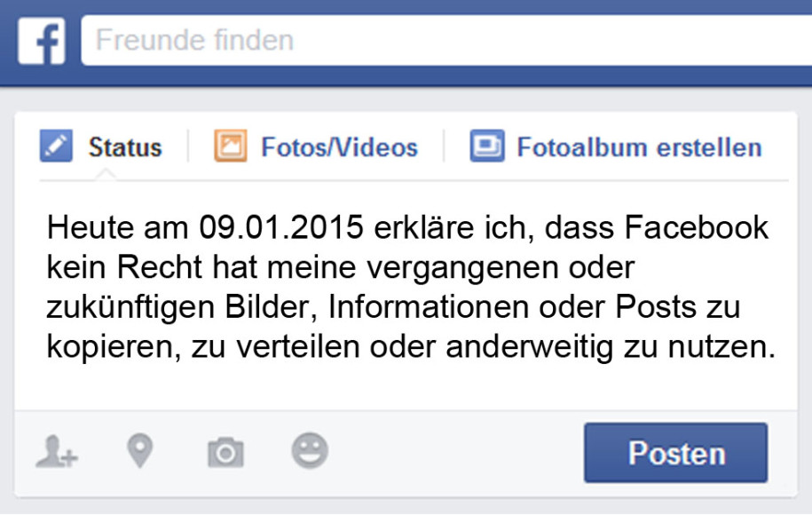Tag friends with the person-plus icon
Screen dimensions: 812x515
tap(57, 451)
